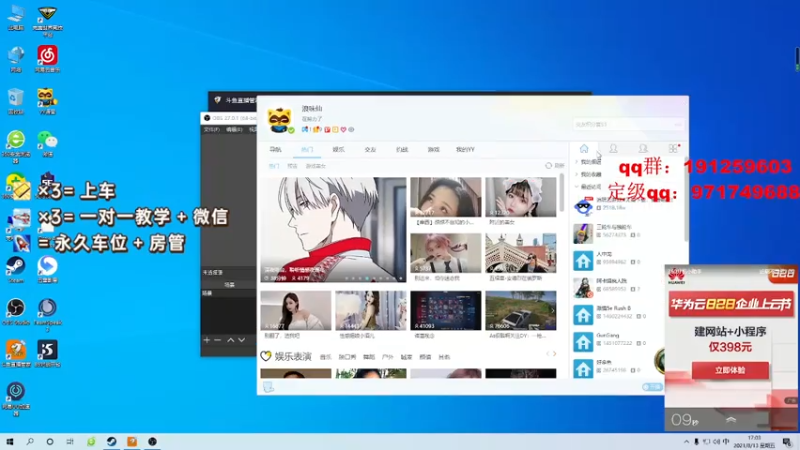This screenshot has width=800, height=450.
Task: Switch to the 娱乐 tab
Action: tap(338, 149)
